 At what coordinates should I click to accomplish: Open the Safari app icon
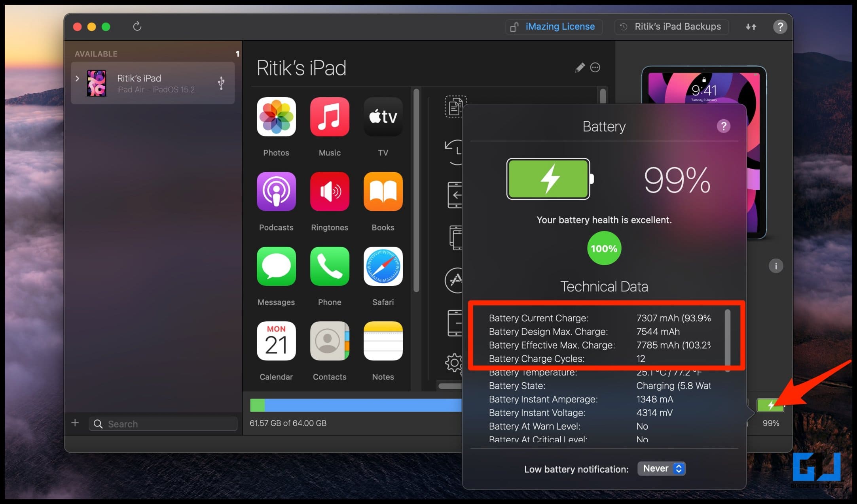(x=383, y=266)
